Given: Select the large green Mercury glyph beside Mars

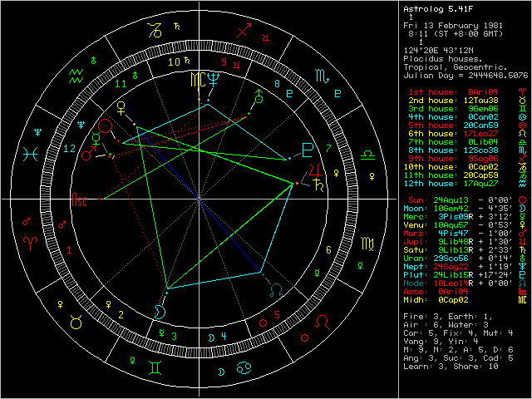Looking at the screenshot, I should 96,140.
